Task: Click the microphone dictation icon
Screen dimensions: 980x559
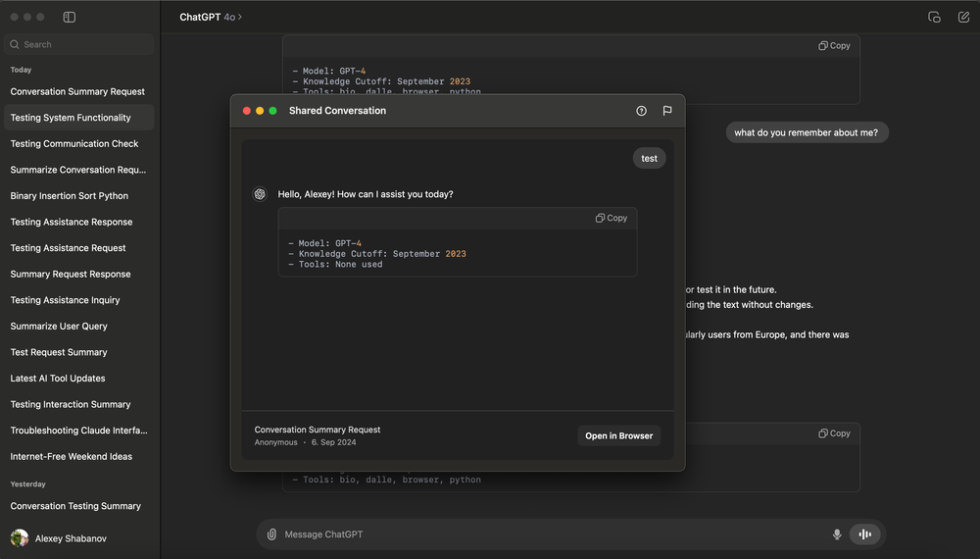Action: tap(837, 534)
